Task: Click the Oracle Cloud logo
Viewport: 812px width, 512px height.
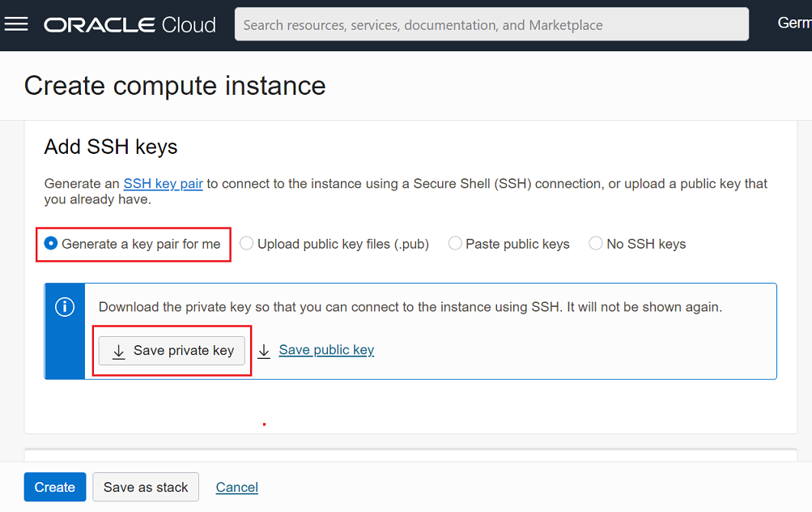Action: (x=129, y=24)
